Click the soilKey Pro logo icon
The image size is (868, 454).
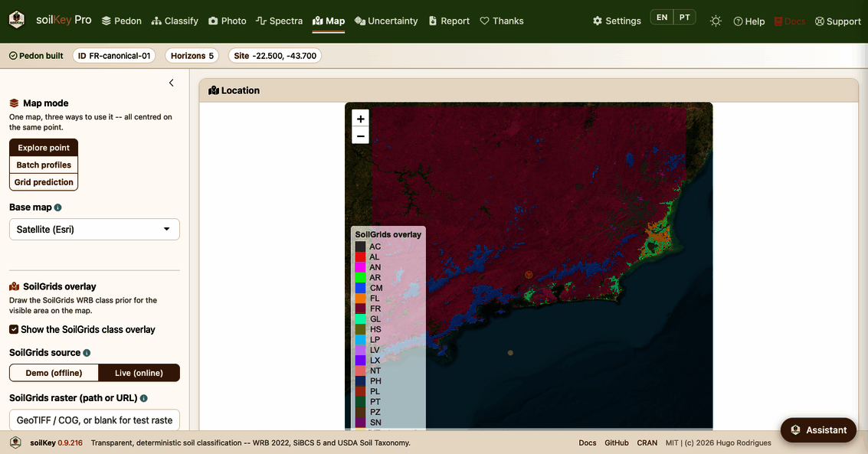[x=17, y=20]
